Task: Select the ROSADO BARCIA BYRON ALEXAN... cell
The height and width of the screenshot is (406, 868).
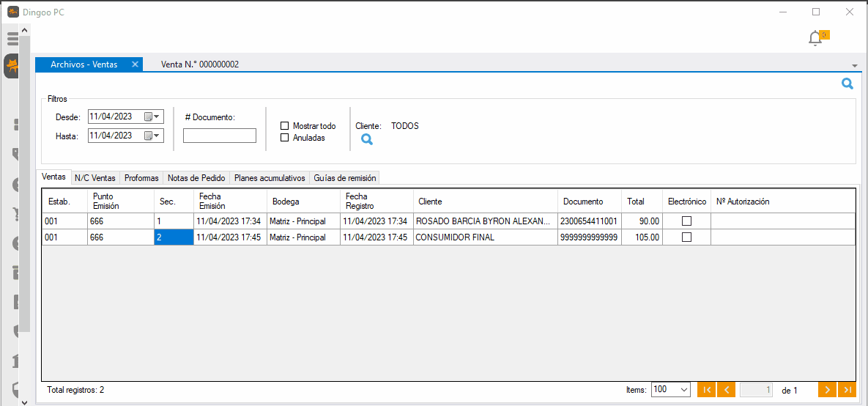Action: (x=486, y=221)
